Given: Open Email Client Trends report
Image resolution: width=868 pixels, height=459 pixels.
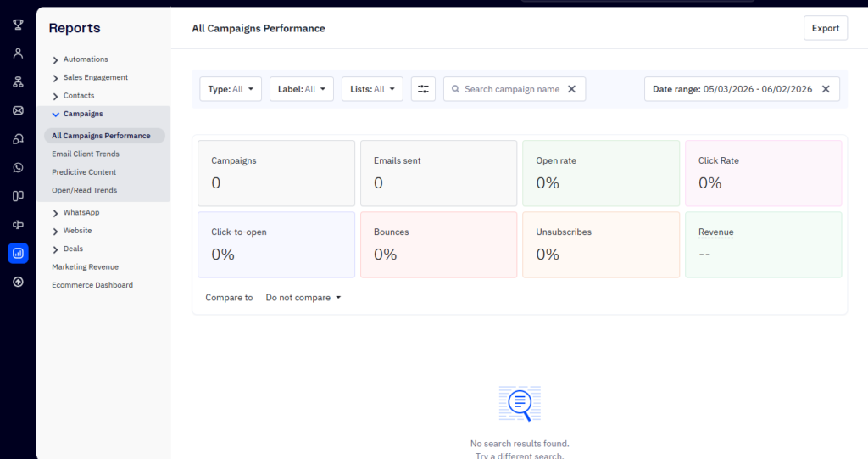Looking at the screenshot, I should pos(86,154).
